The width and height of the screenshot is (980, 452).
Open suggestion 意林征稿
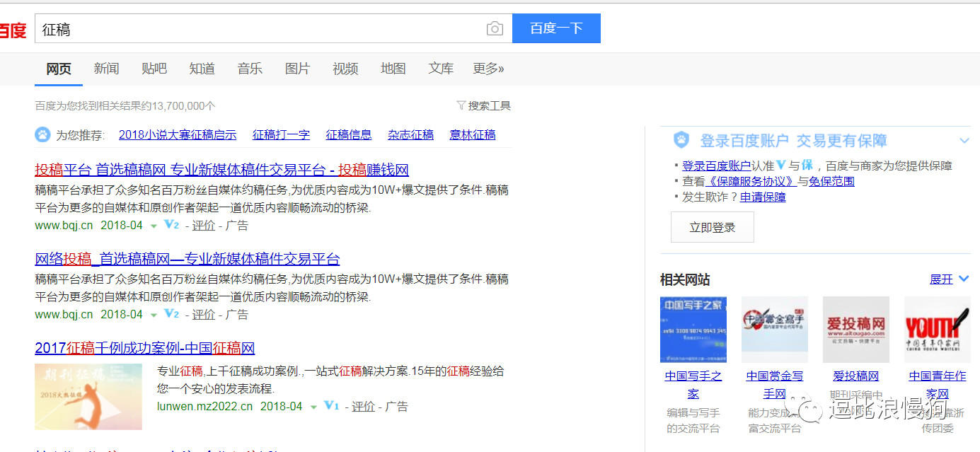pyautogui.click(x=473, y=134)
